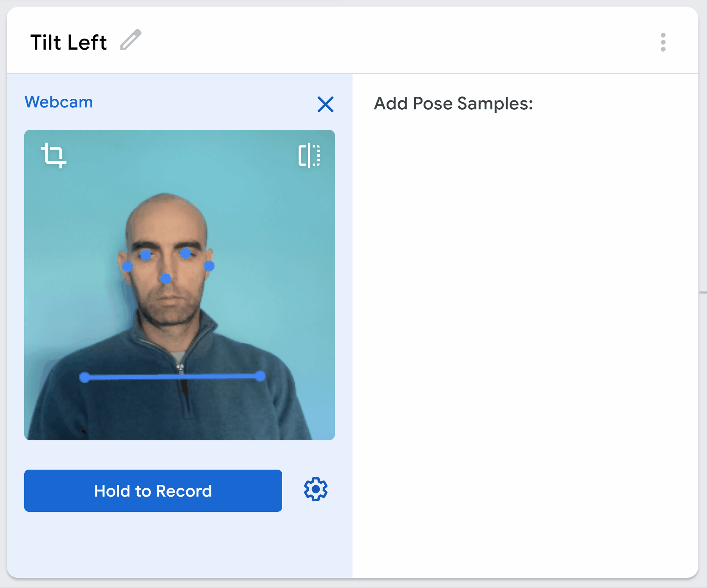The height and width of the screenshot is (588, 707).
Task: Click the nose keypoint dot
Action: click(x=166, y=279)
